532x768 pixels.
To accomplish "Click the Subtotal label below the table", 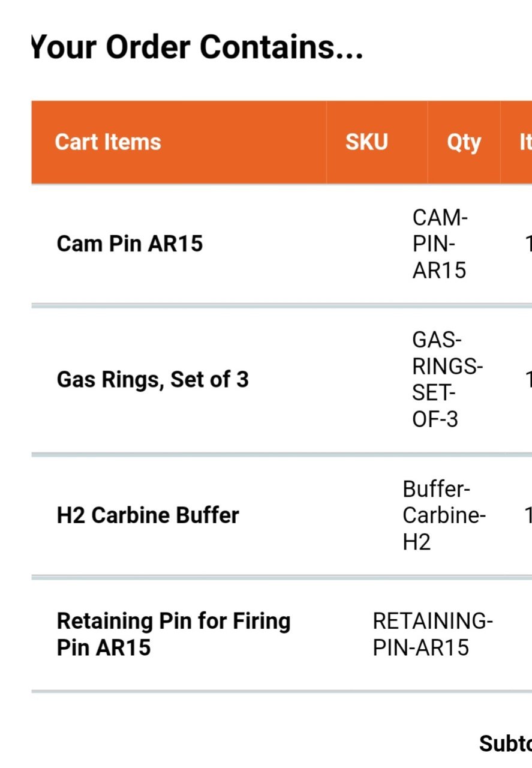I will [x=505, y=743].
